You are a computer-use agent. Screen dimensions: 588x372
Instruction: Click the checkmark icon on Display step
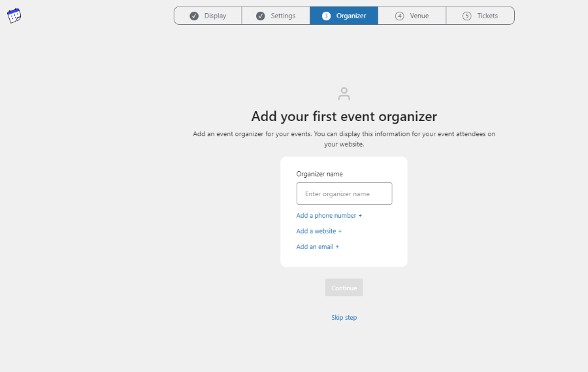[x=194, y=16]
